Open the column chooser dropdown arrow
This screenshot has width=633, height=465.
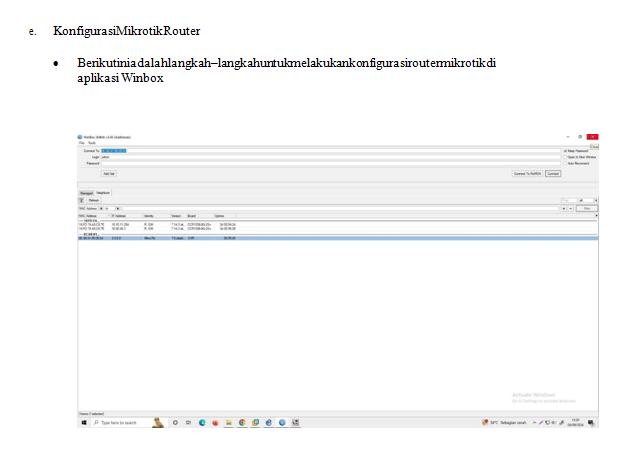596,216
